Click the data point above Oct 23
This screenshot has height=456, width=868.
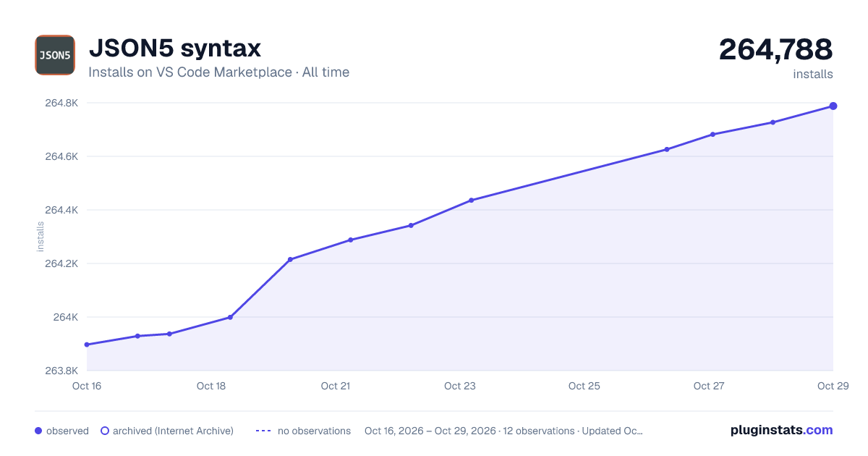point(471,200)
